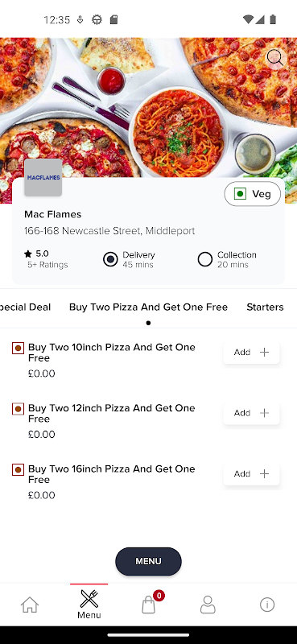The height and width of the screenshot is (644, 297).
Task: Open Buy Two Pizza And Get One Free tab
Action: point(148,307)
